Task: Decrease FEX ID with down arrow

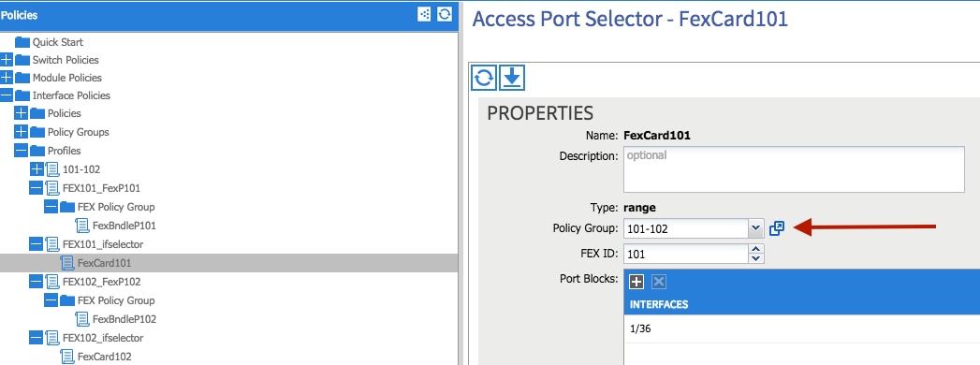Action: (756, 258)
